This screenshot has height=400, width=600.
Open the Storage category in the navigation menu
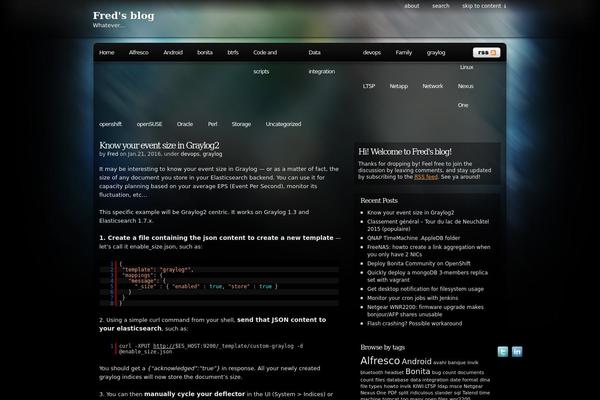tap(241, 124)
